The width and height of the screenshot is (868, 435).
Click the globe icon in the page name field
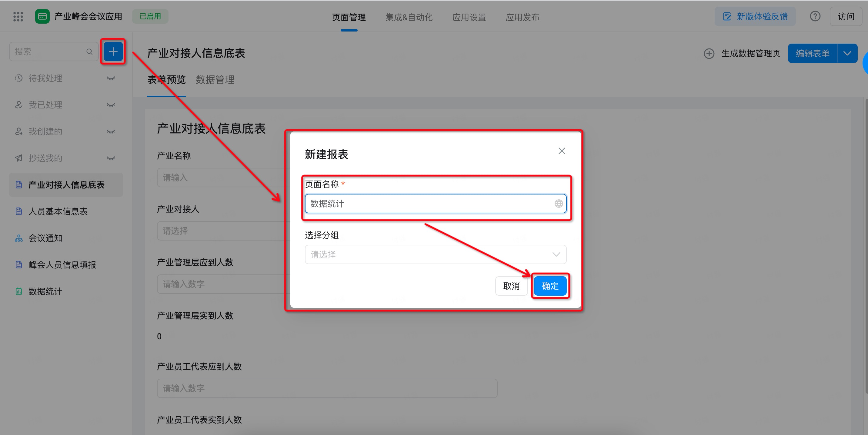tap(558, 203)
